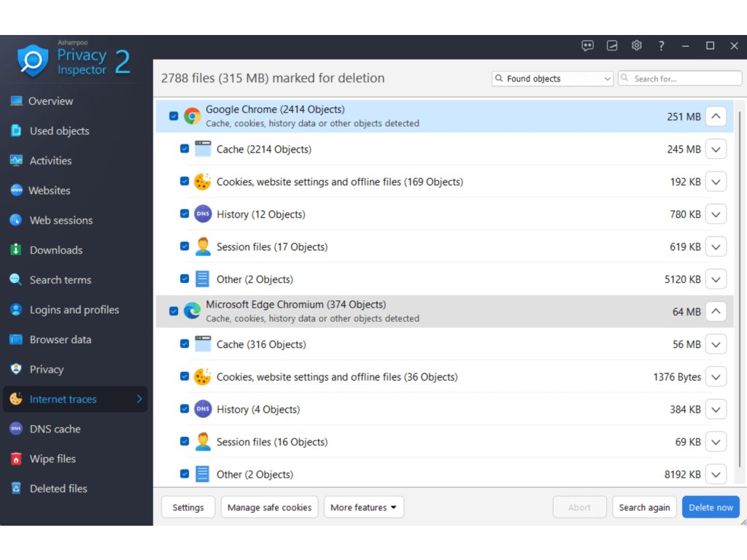Image resolution: width=747 pixels, height=560 pixels.
Task: Open the feedback chat bubble icon
Action: (587, 46)
